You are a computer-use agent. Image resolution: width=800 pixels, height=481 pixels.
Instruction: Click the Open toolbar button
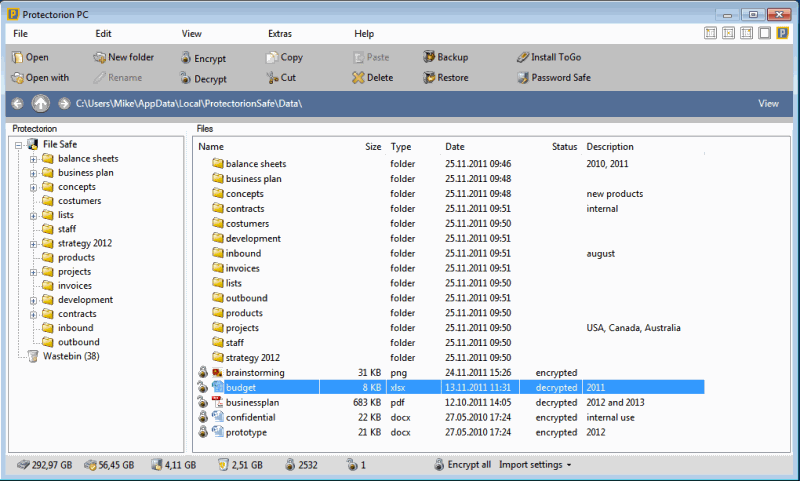point(30,57)
